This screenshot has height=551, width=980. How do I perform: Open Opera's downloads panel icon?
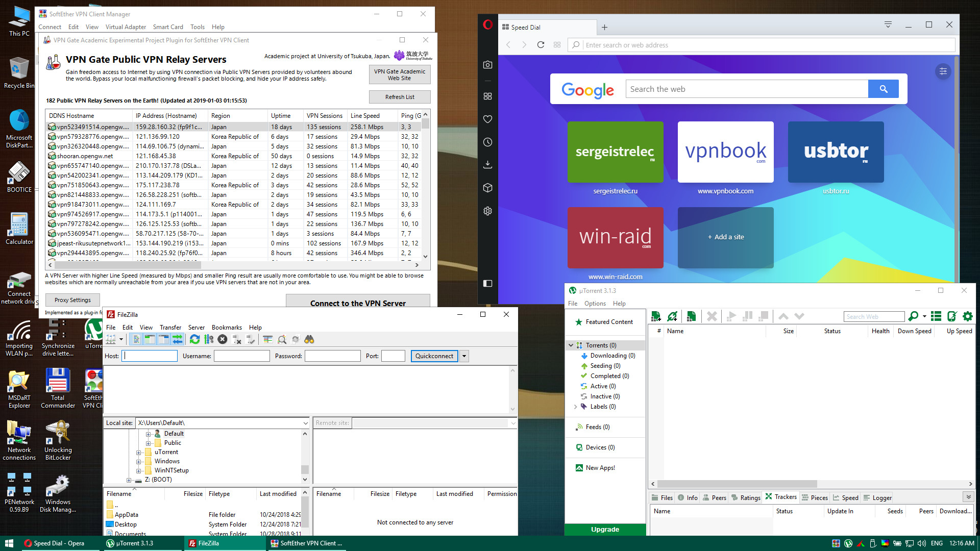[x=487, y=164]
